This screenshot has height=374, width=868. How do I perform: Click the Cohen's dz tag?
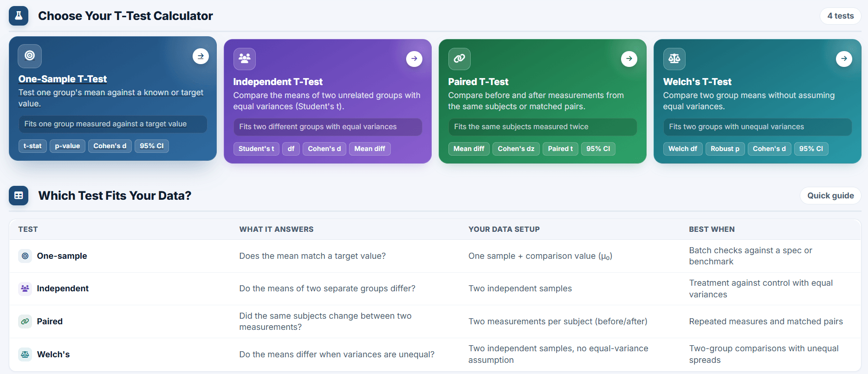point(516,149)
